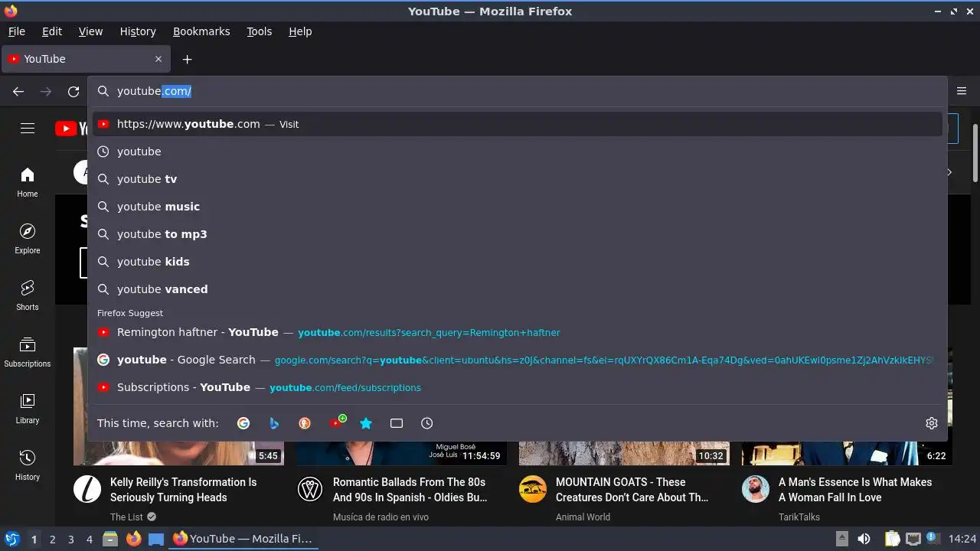Switch to workspace 2 in taskbar
Screen dimensions: 980x551
pos(52,539)
